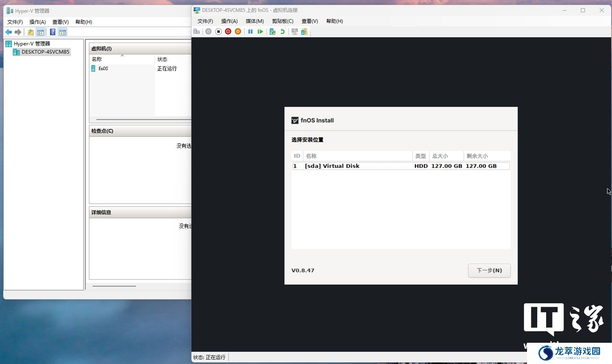Select DESKTOP-4SVCM85 in the tree
The width and height of the screenshot is (612, 364).
coord(45,52)
